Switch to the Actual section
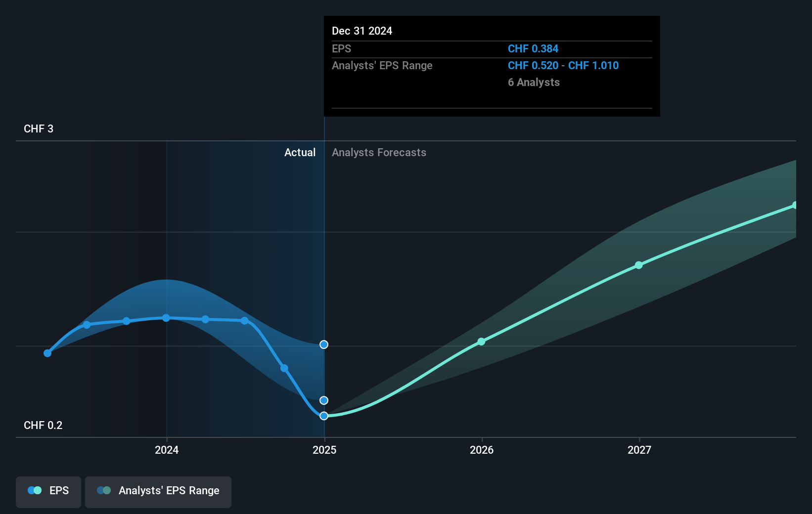The width and height of the screenshot is (812, 514). pyautogui.click(x=300, y=152)
